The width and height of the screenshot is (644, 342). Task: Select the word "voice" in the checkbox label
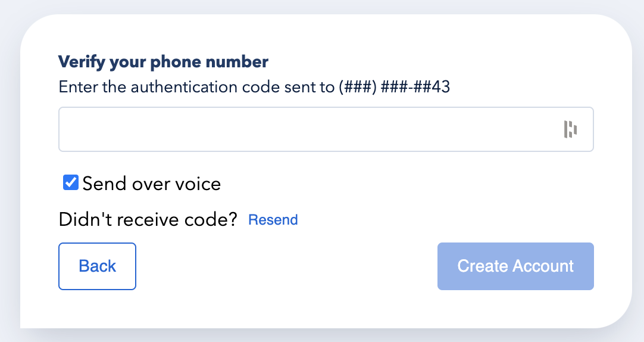(196, 184)
